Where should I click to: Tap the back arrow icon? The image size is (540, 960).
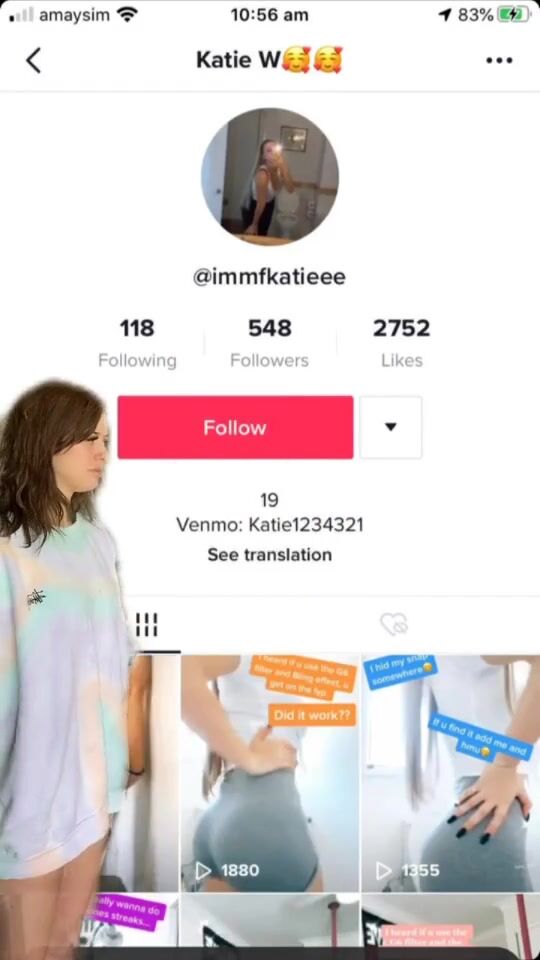[34, 61]
